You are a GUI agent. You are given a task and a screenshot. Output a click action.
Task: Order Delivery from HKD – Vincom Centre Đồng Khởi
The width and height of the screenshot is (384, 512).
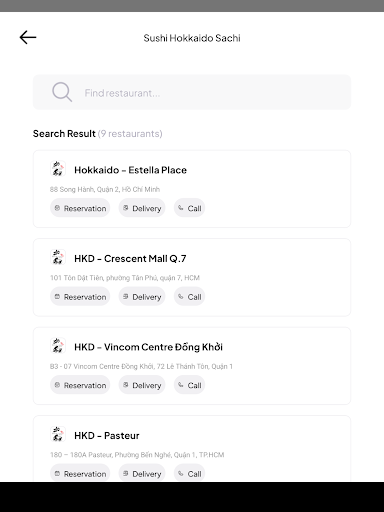point(142,385)
